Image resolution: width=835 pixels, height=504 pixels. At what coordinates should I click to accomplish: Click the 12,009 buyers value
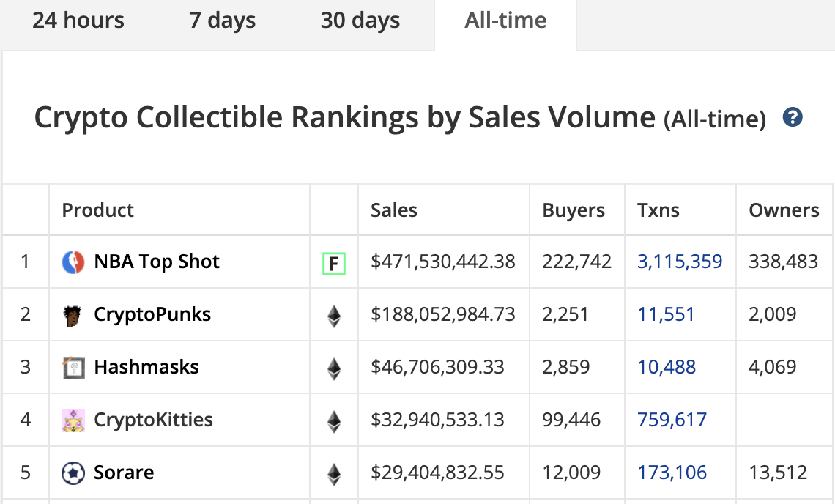(571, 472)
